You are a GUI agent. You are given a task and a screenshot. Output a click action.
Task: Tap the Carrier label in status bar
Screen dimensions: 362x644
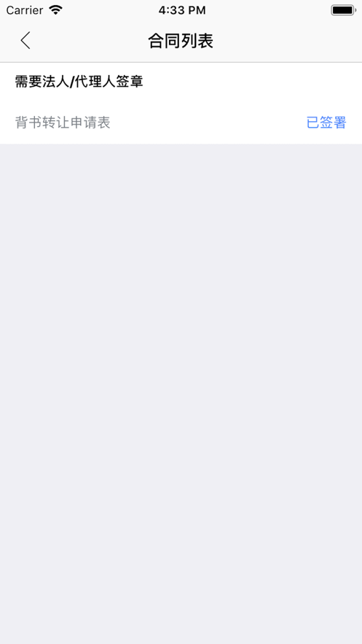25,10
